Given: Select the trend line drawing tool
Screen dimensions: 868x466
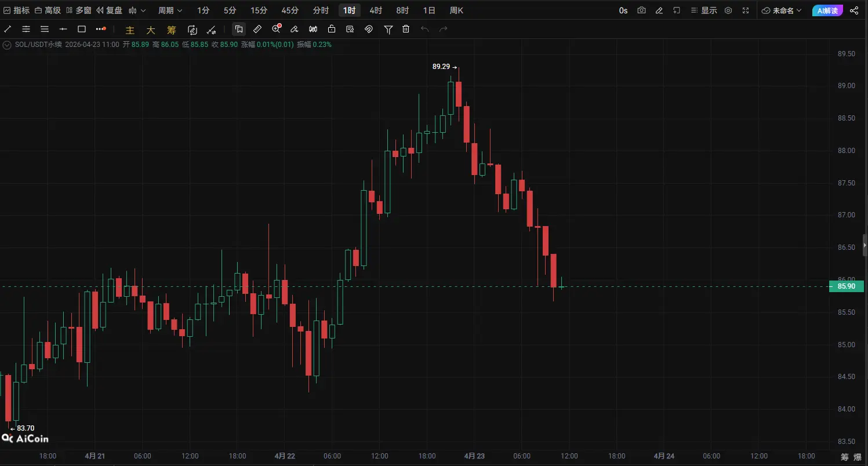Looking at the screenshot, I should coord(8,29).
